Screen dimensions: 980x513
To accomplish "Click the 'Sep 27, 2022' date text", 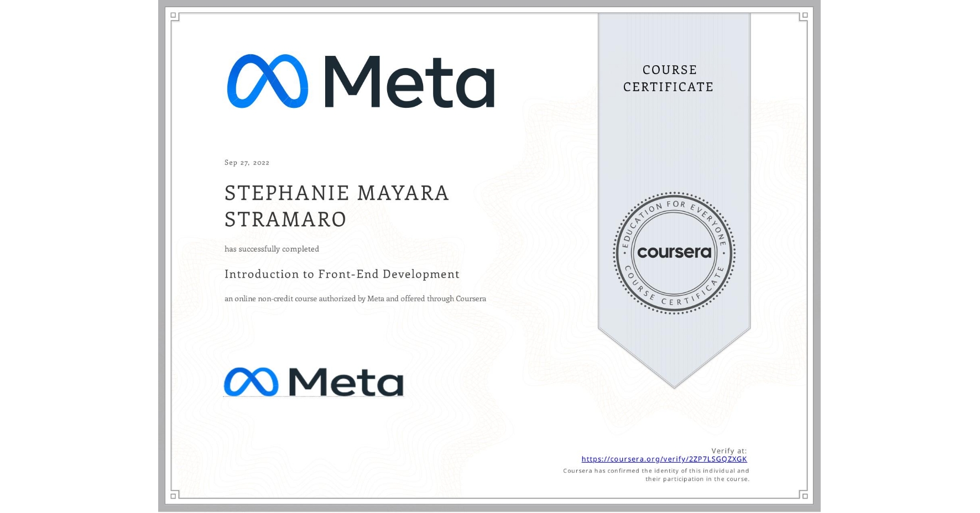I will coord(247,163).
